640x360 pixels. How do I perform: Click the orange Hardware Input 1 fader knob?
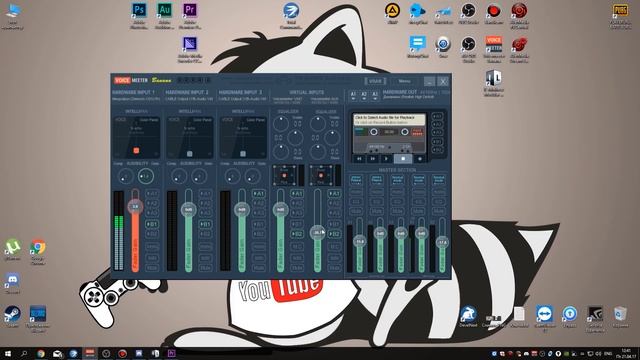click(136, 207)
